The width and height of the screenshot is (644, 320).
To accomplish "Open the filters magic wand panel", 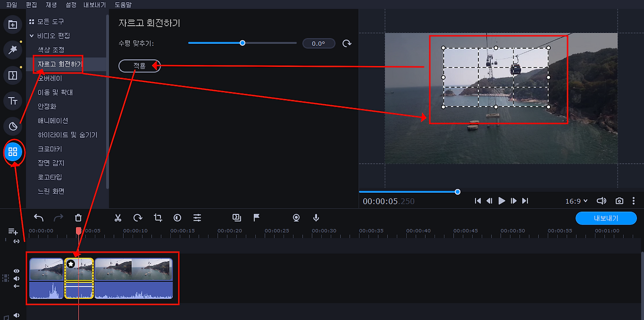I will (x=13, y=50).
